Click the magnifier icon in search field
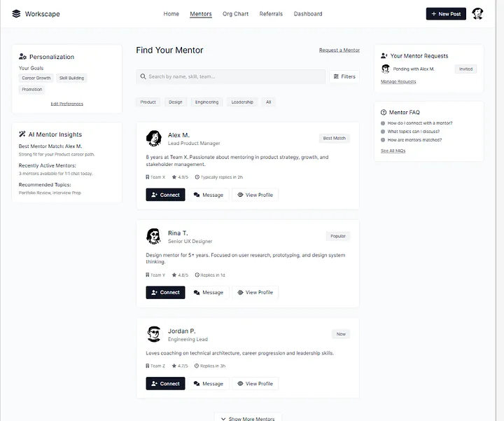This screenshot has width=504, height=421. click(x=143, y=76)
